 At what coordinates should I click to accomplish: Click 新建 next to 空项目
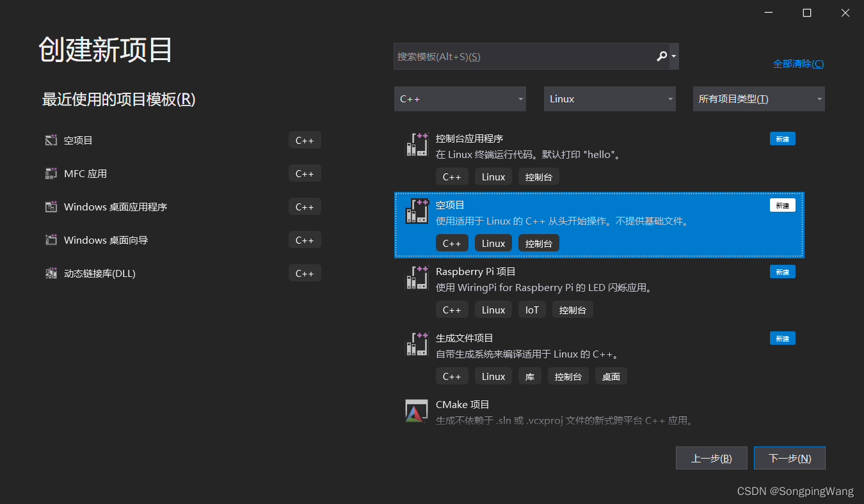click(x=782, y=205)
